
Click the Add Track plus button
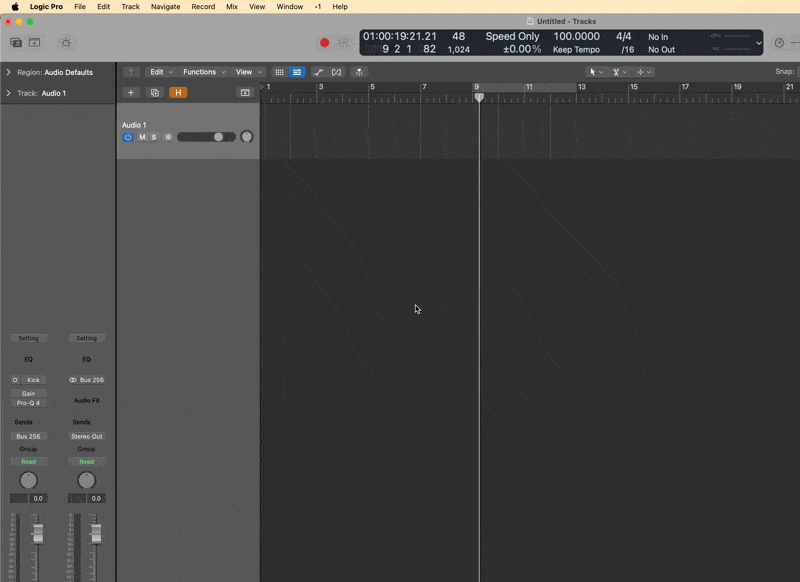tap(131, 93)
